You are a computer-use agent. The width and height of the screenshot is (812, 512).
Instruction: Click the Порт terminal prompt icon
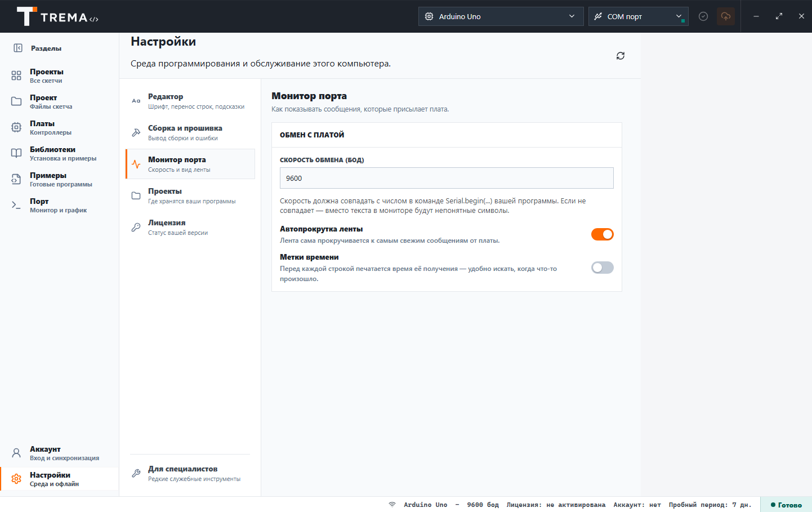(16, 205)
